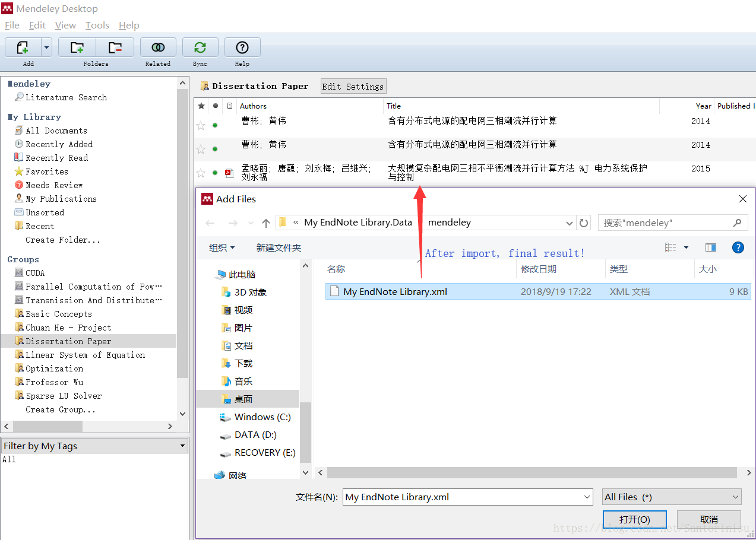Screen dimensions: 756x540
Task: Click the Help toolbar icon
Action: coord(242,47)
